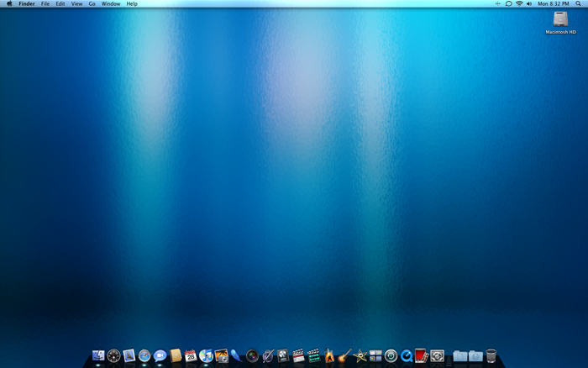588x368 pixels.
Task: Open the pen-and-globe app in Dock
Action: (x=268, y=355)
